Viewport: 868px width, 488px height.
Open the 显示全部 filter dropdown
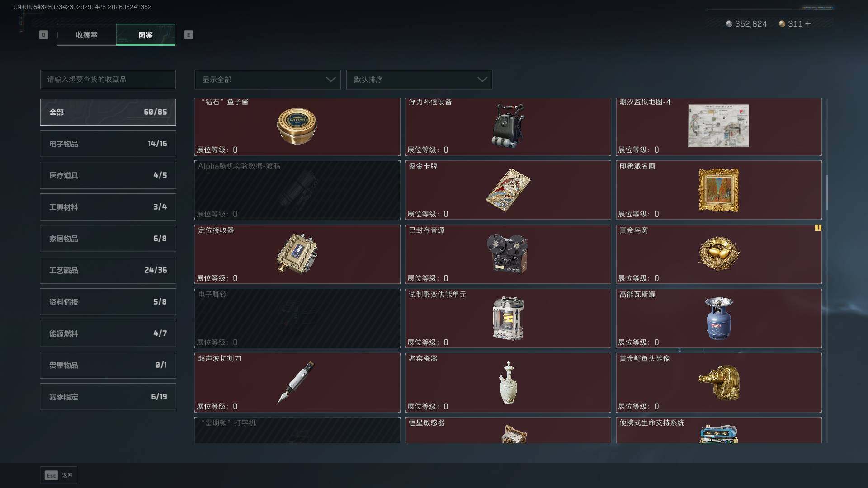pos(268,80)
